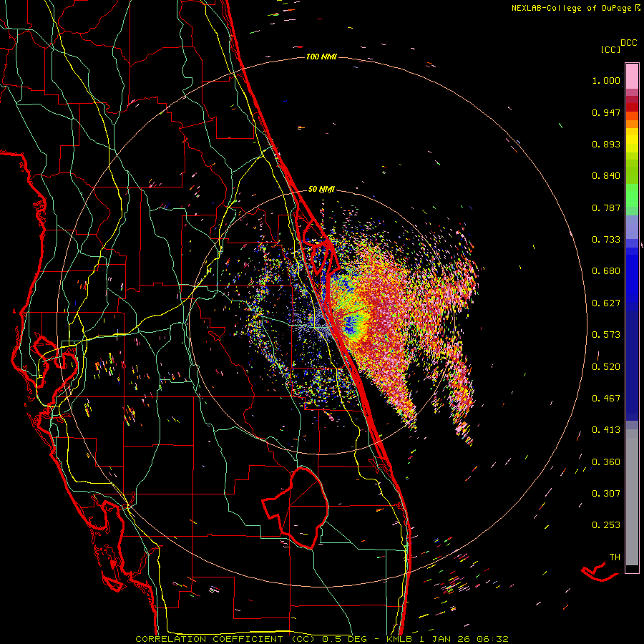Click the 0.467 legend value

click(x=606, y=399)
